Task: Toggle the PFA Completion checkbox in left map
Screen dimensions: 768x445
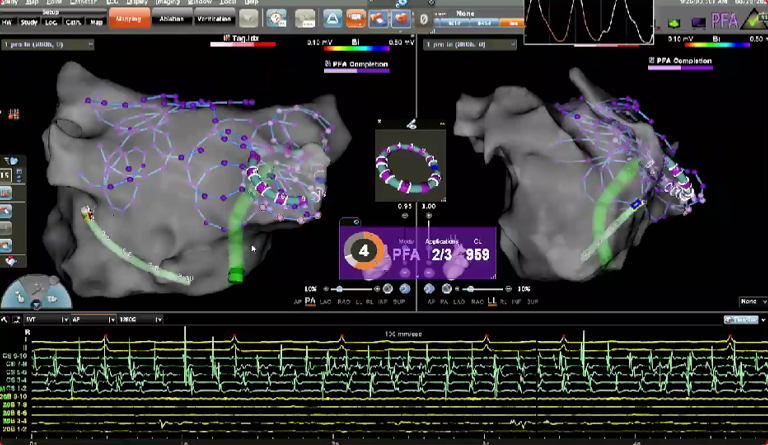Action: [x=328, y=62]
